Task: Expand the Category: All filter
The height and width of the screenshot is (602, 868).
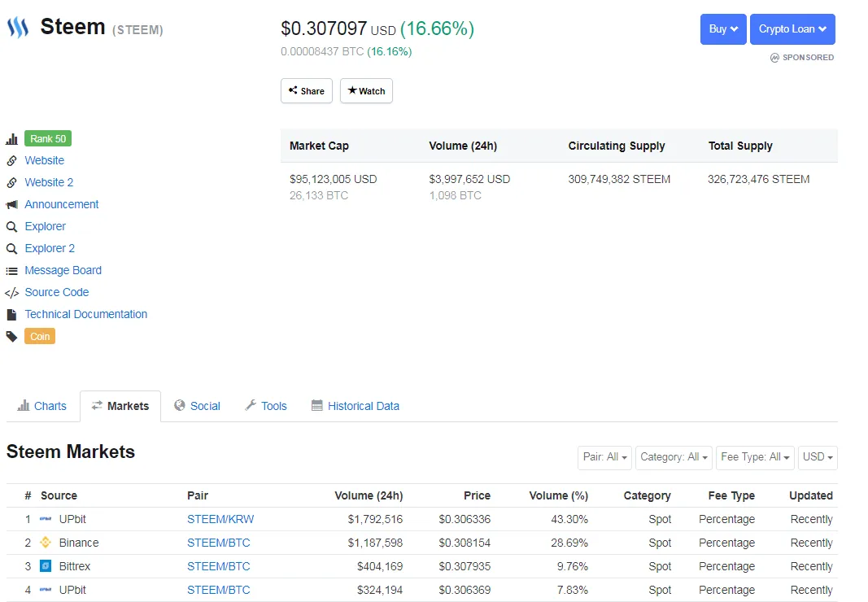Action: [674, 457]
